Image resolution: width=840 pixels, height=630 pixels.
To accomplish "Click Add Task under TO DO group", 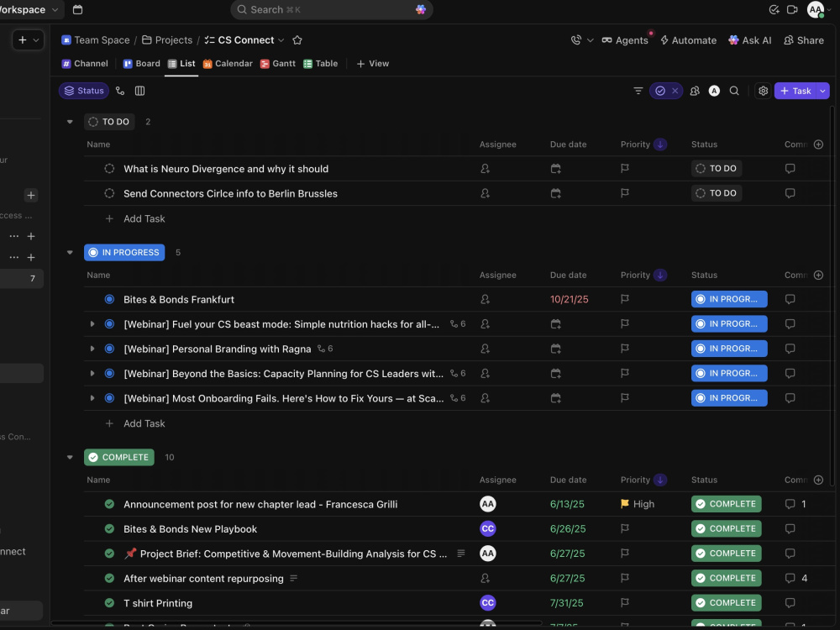I will (x=144, y=218).
